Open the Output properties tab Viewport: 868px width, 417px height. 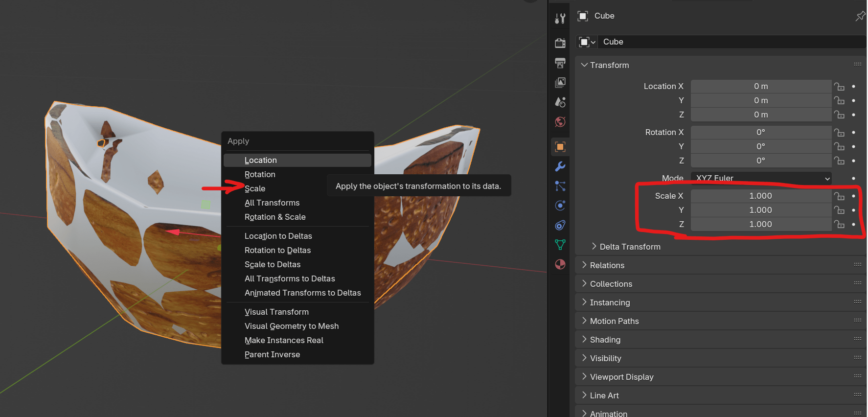[560, 63]
